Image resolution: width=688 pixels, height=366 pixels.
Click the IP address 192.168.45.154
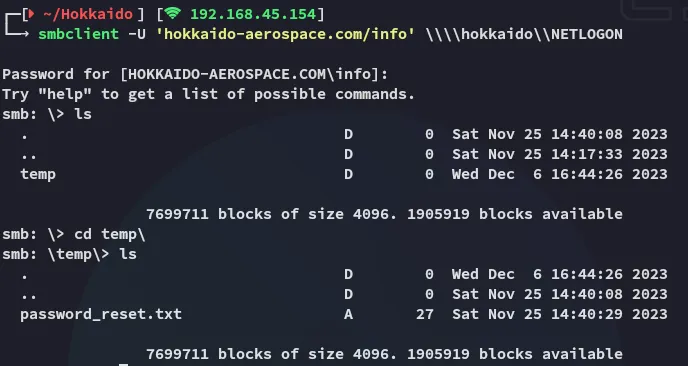253,14
